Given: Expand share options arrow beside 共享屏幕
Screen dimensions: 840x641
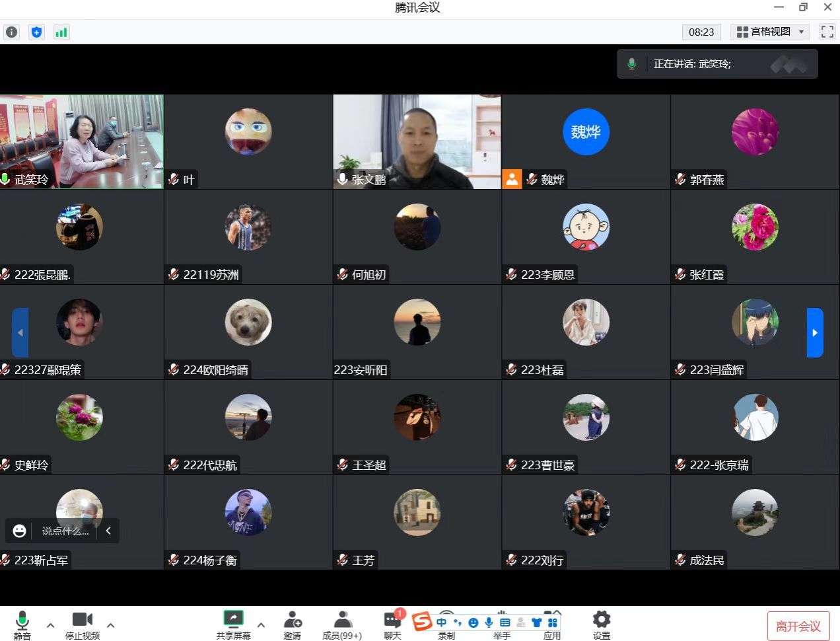Looking at the screenshot, I should pyautogui.click(x=261, y=624).
